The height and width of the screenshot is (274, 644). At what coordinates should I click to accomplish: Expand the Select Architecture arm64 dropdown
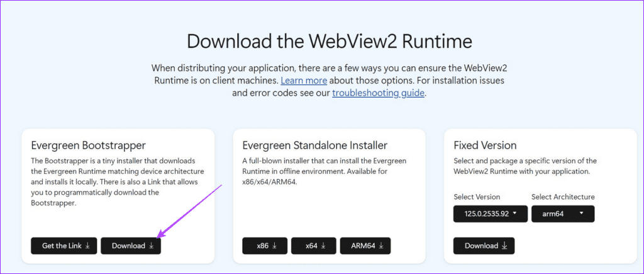563,214
